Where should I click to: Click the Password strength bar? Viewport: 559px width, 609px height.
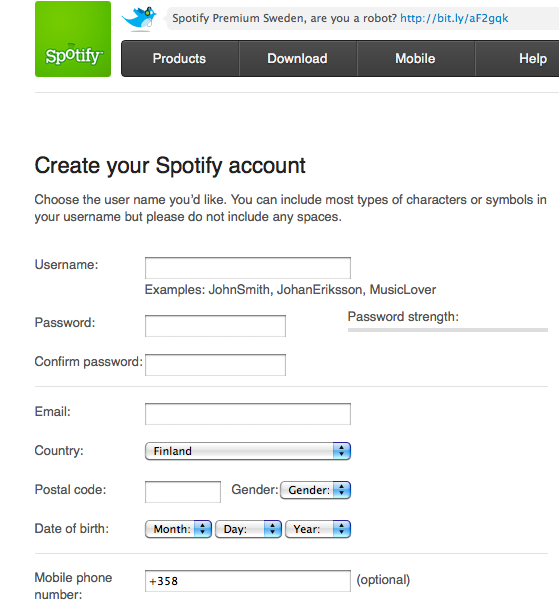pos(448,330)
